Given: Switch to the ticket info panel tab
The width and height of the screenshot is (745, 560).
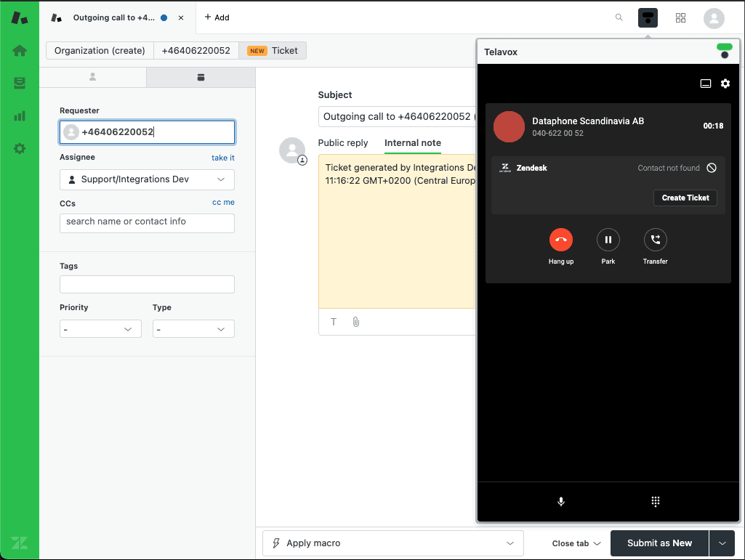Looking at the screenshot, I should pos(201,77).
